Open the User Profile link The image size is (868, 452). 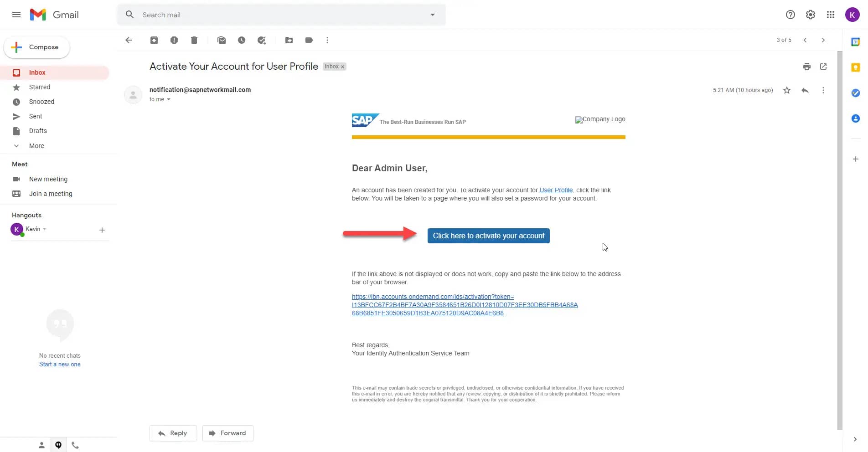click(x=556, y=190)
